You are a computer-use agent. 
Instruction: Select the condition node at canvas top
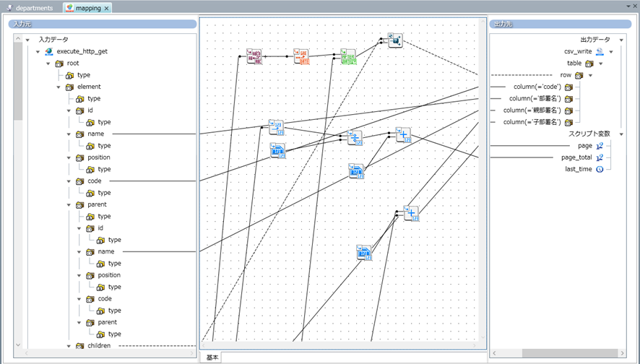(394, 40)
